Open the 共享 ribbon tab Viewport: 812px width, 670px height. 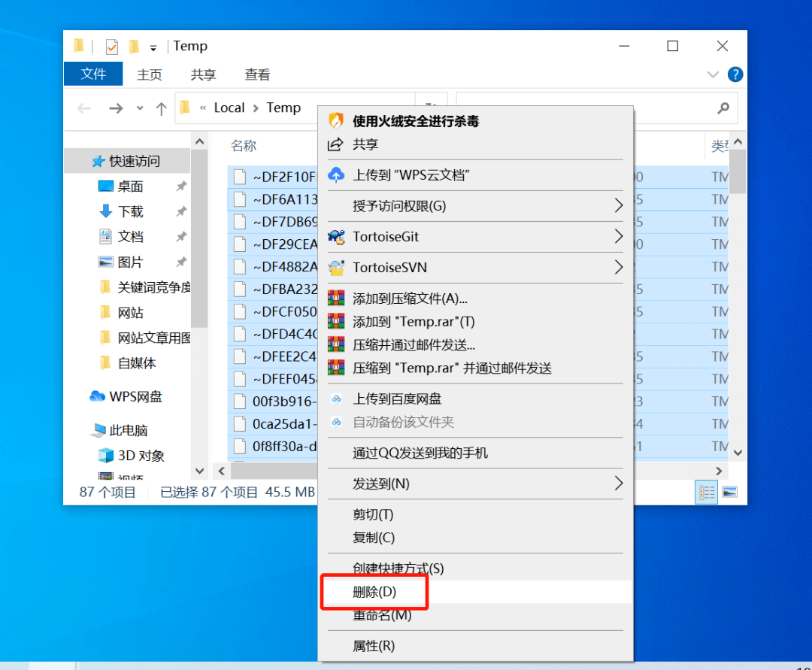pyautogui.click(x=203, y=74)
